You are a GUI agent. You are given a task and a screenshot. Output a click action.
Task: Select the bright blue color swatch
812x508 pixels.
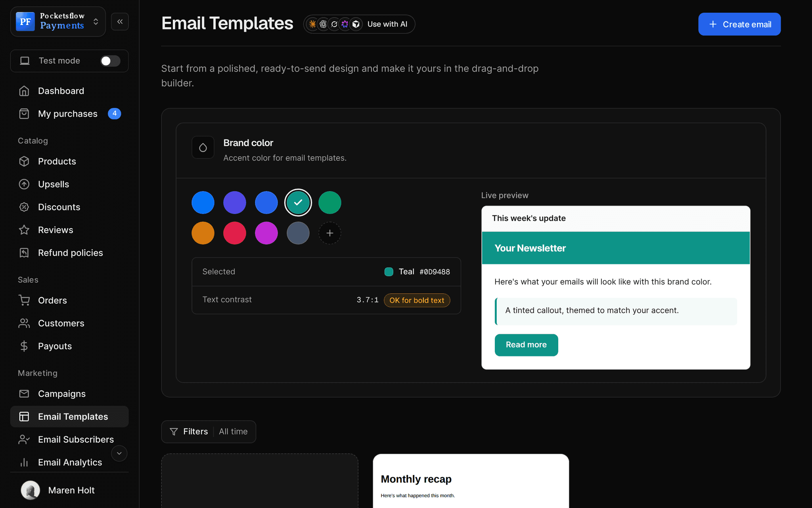tap(203, 203)
